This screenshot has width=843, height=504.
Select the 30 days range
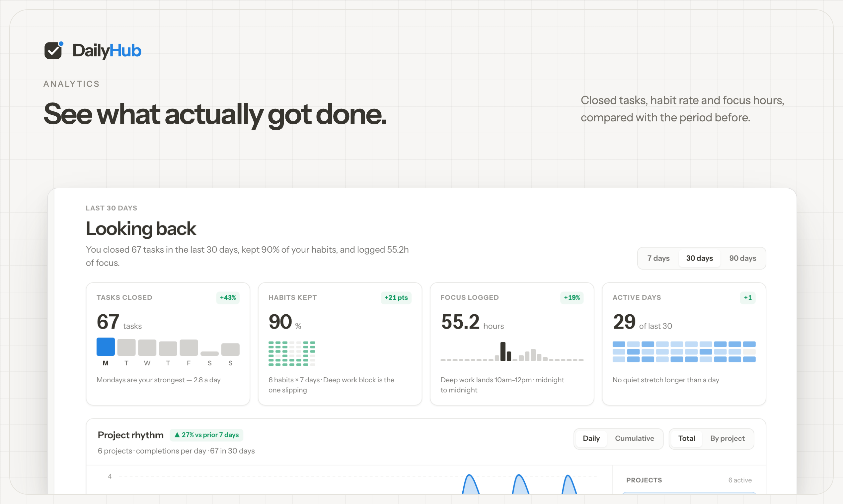[699, 258]
